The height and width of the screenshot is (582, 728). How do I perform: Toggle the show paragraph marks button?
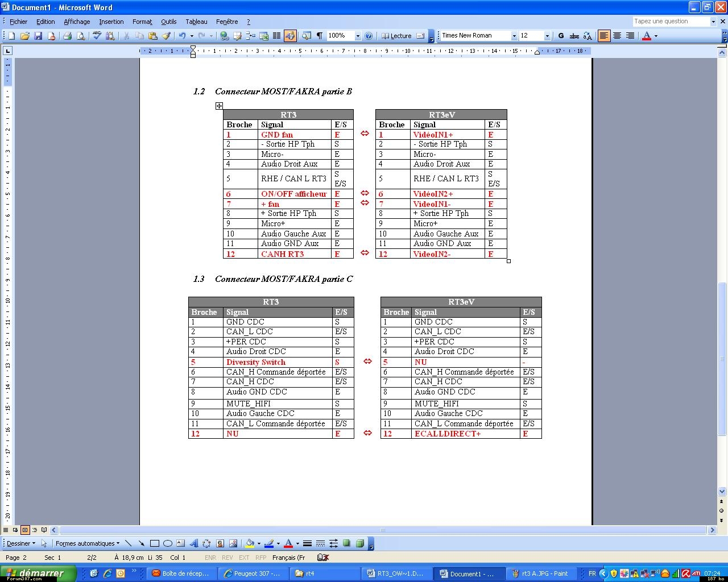320,36
